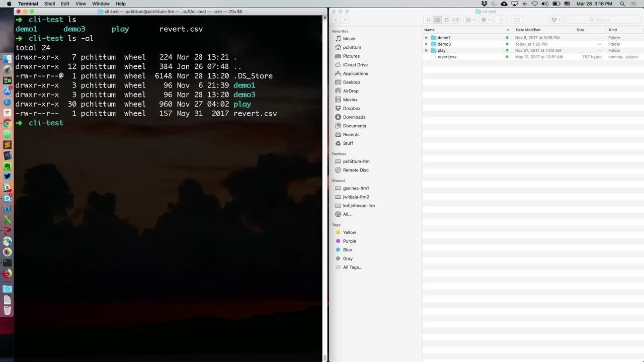The height and width of the screenshot is (362, 644).
Task: Open the battery status menu
Action: [x=556, y=4]
